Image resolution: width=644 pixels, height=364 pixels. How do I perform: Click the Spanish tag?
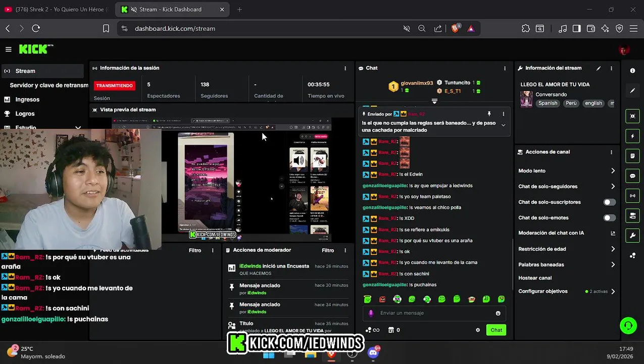[x=548, y=103]
